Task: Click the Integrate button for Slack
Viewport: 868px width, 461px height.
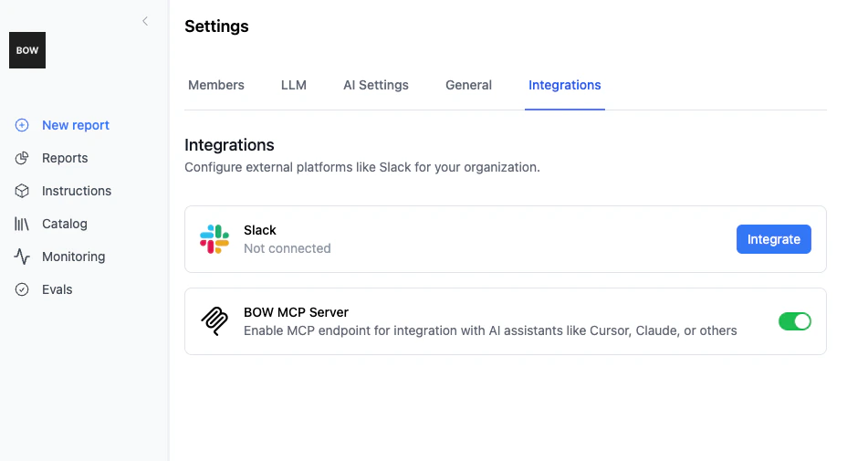Action: [773, 239]
